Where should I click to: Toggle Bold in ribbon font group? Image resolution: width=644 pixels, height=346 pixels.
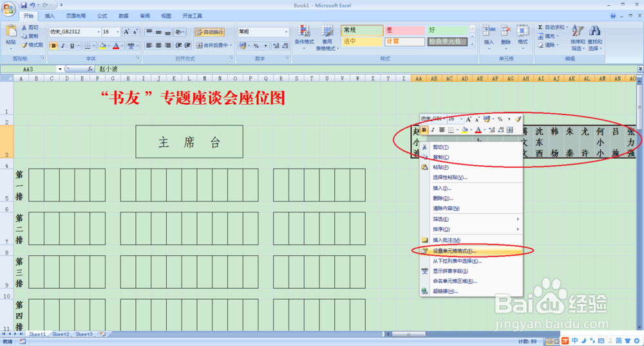[54, 46]
